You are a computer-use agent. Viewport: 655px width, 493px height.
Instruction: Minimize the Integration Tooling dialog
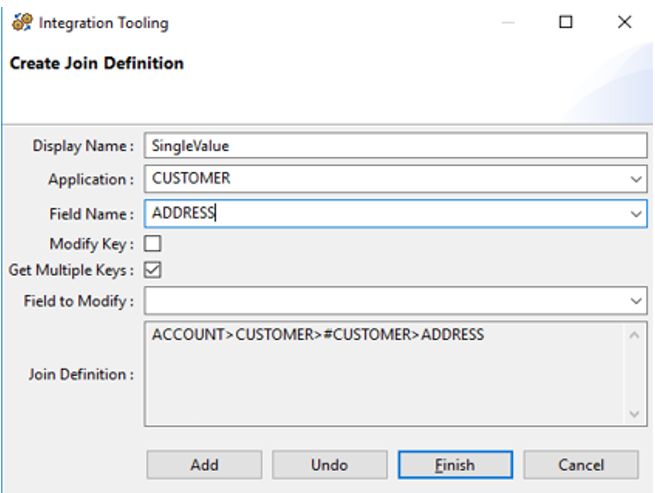[x=508, y=22]
